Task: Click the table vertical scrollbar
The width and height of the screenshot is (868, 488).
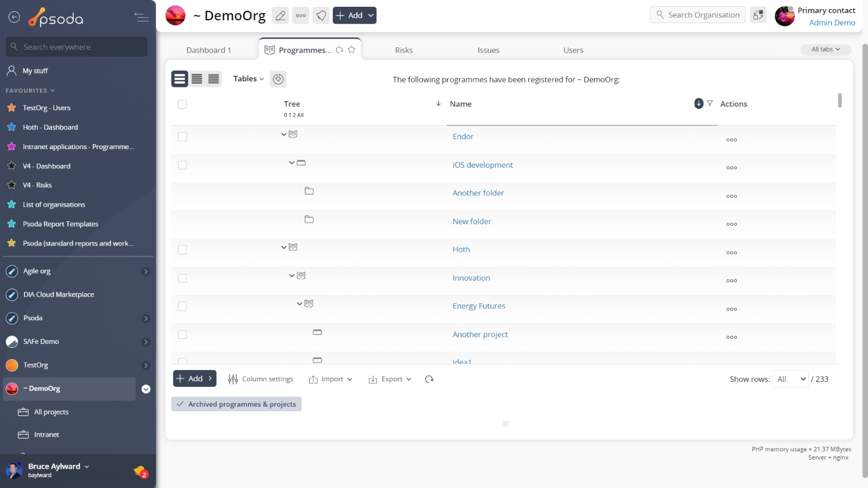Action: point(840,101)
